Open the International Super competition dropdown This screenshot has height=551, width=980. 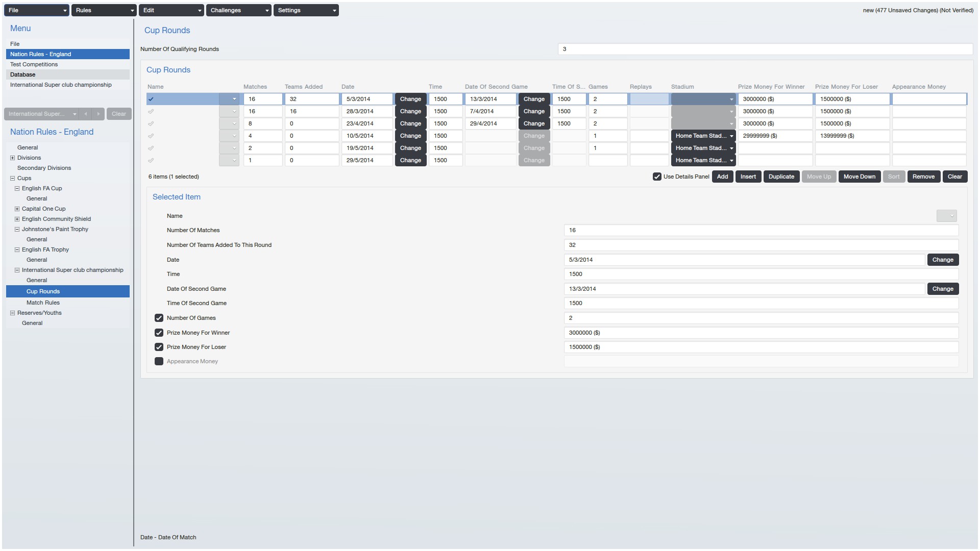[x=41, y=114]
